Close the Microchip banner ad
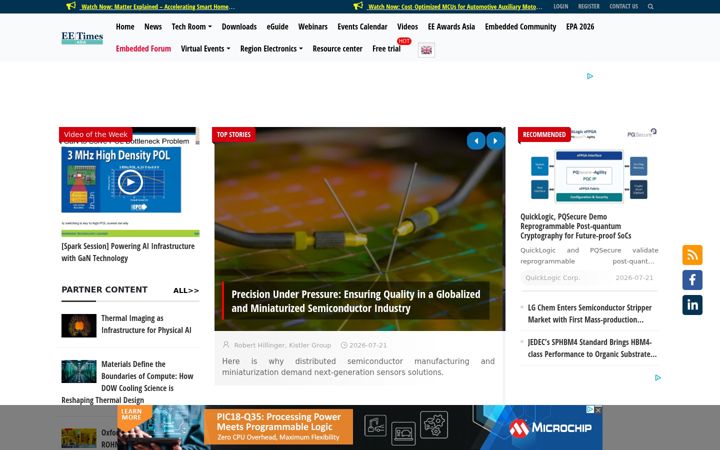 [x=598, y=410]
